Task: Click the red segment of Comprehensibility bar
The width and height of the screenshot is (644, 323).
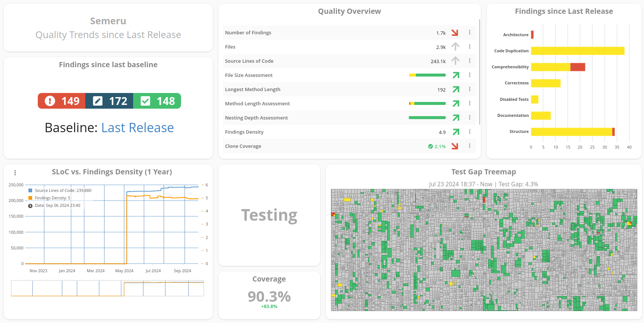Action: pos(578,67)
